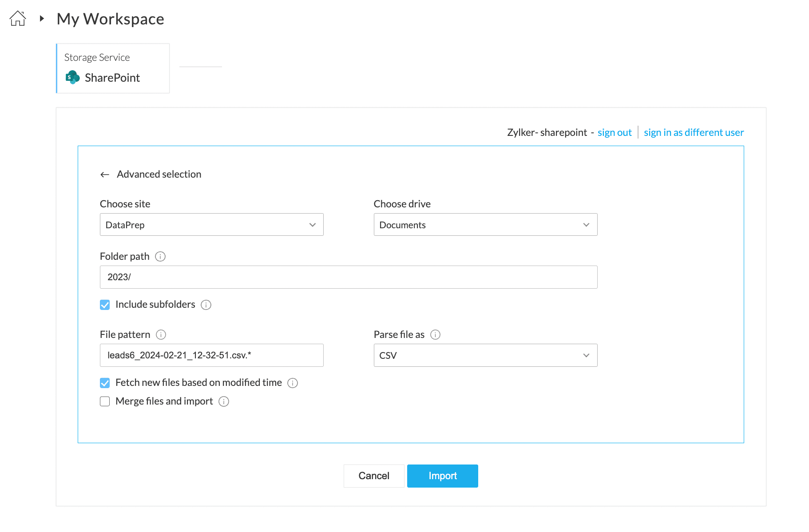Viewport: 809px width, 532px height.
Task: Click the back arrow beside Advanced selection
Action: tap(105, 175)
